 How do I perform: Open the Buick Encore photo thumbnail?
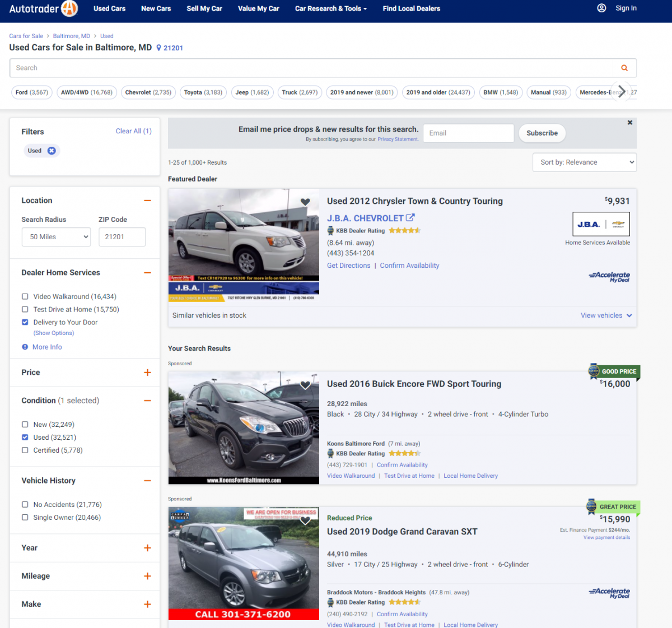[x=244, y=427]
